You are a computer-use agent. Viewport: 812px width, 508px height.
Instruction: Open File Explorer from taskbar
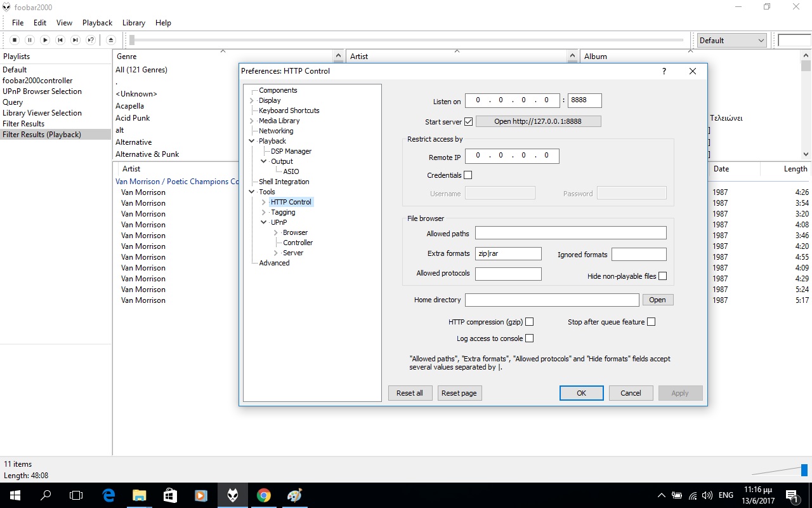(x=139, y=495)
